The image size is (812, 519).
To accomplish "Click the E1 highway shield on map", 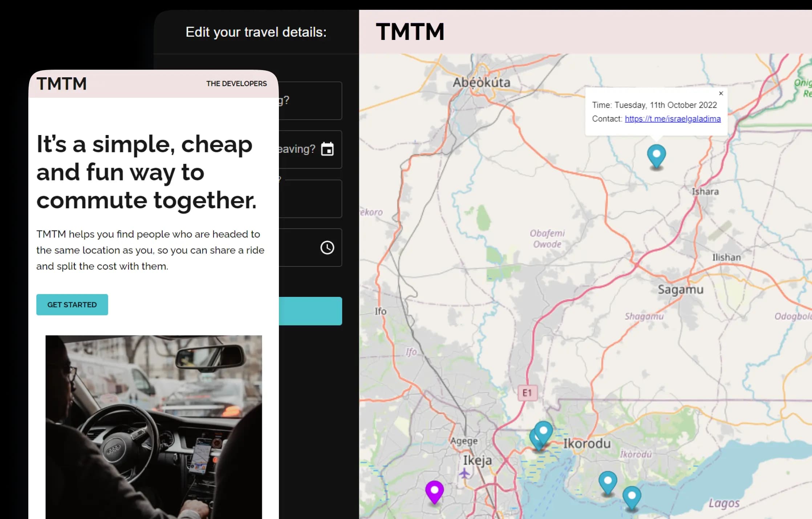I will point(527,393).
